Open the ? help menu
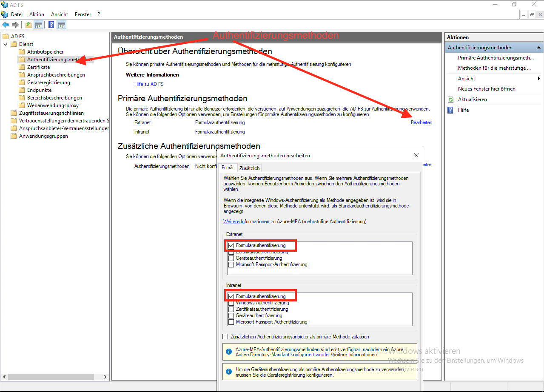The height and width of the screenshot is (392, 544). pyautogui.click(x=99, y=14)
